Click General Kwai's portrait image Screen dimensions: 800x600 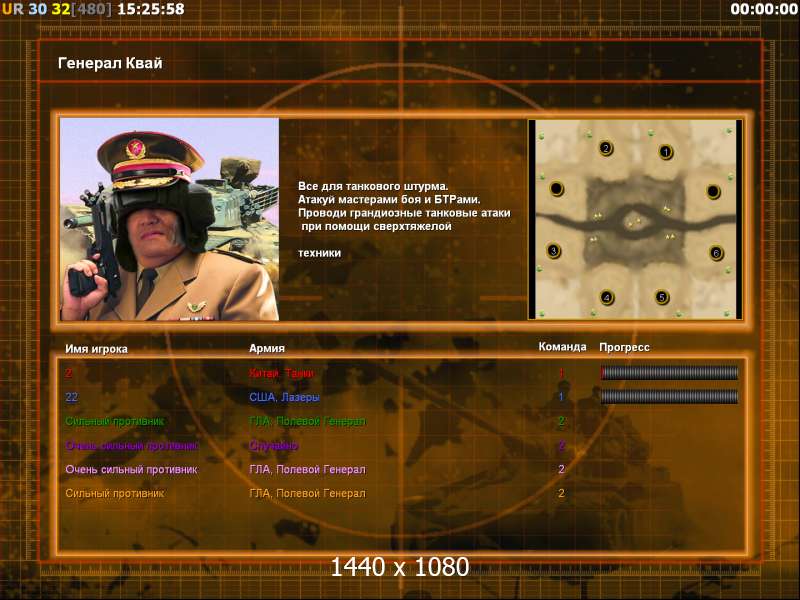pos(169,219)
